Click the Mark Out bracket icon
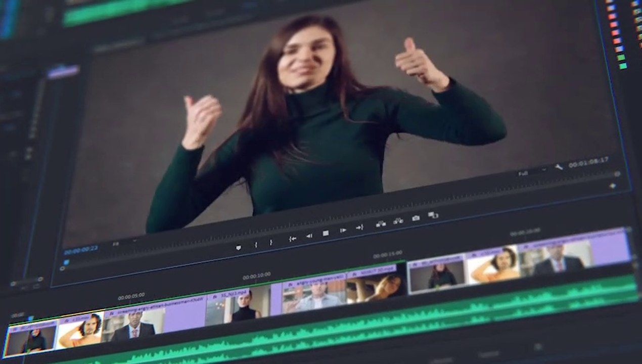This screenshot has width=642, height=364. (x=271, y=242)
